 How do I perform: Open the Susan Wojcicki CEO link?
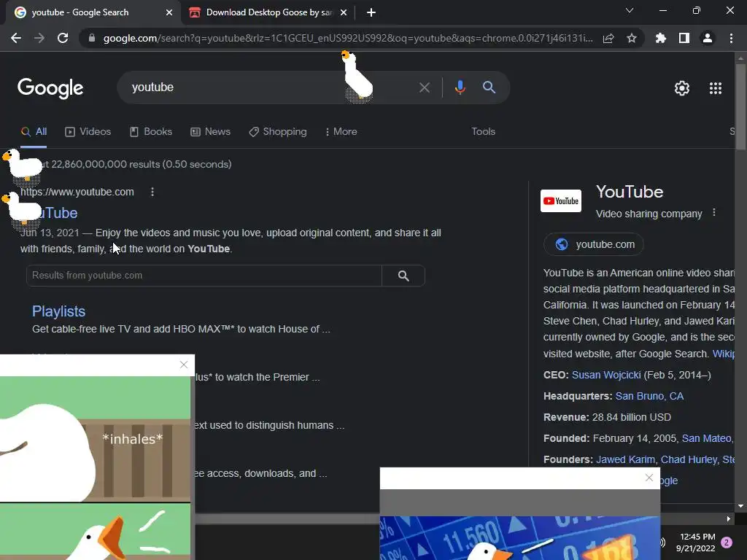pos(606,376)
